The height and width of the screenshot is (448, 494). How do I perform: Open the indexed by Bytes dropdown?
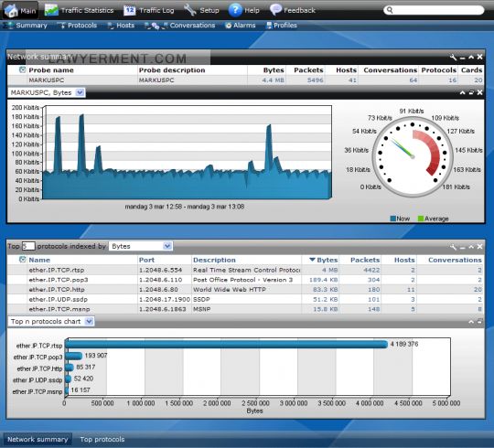(x=141, y=246)
